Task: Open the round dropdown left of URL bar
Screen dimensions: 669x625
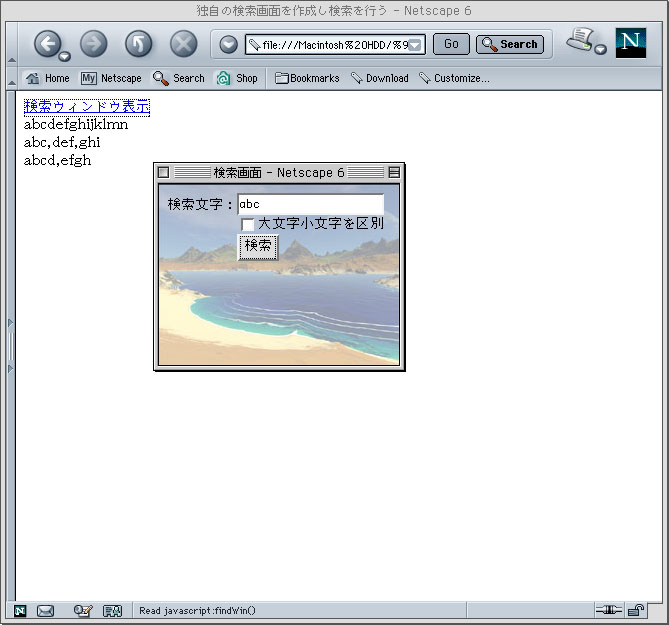Action: 229,44
